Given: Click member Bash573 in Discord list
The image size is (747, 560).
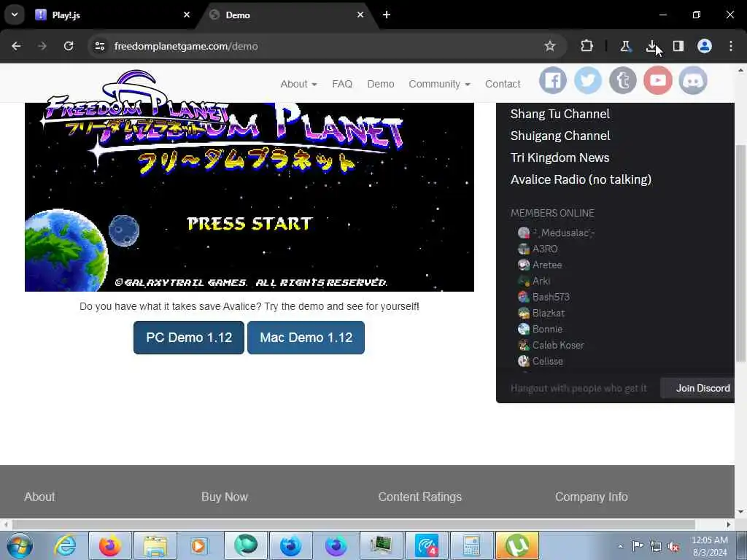Looking at the screenshot, I should tap(551, 297).
